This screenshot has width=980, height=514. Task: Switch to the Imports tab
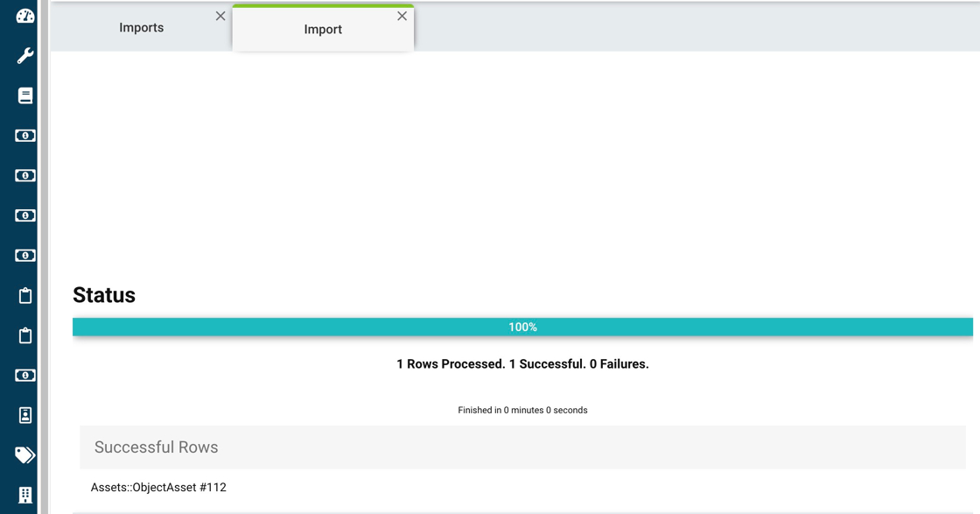pyautogui.click(x=141, y=28)
